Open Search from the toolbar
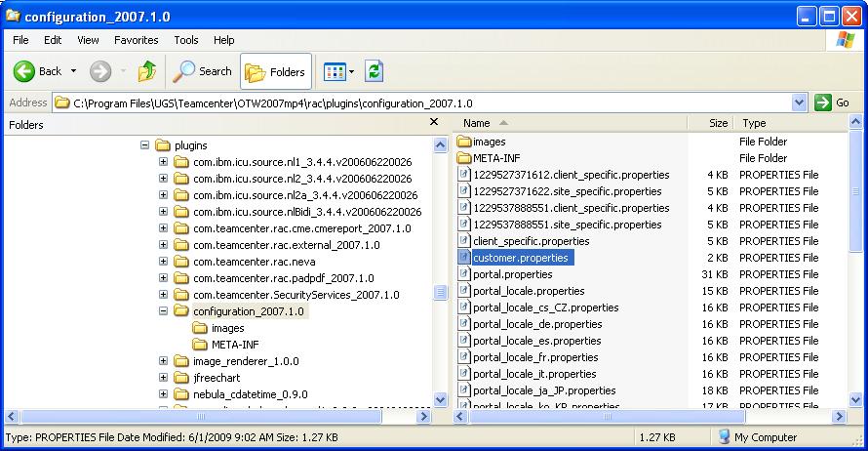 click(202, 71)
